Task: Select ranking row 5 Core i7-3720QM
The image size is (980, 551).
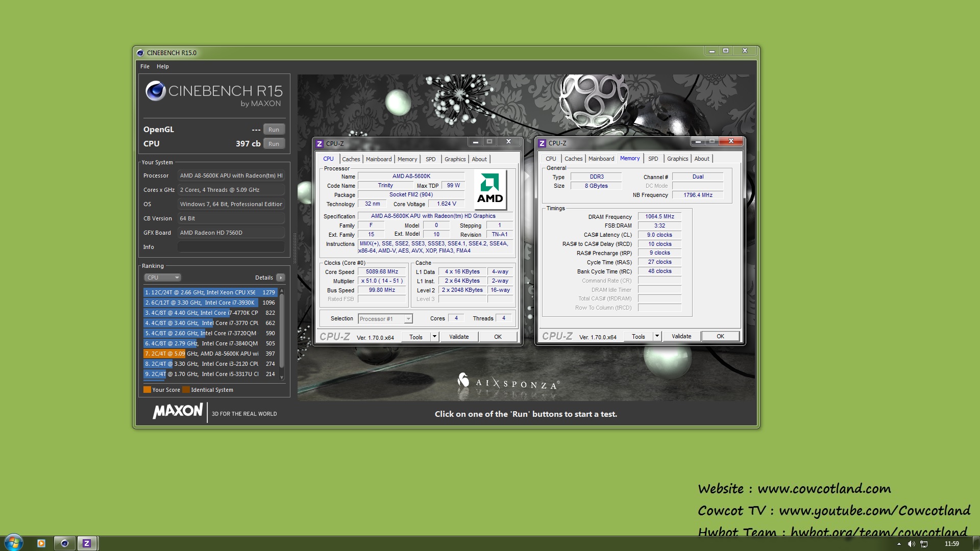Action: (210, 333)
